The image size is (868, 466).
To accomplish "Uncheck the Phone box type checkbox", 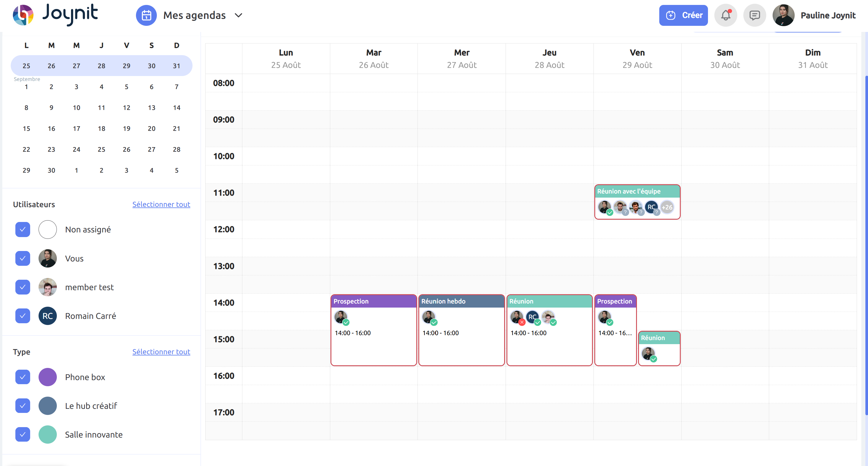I will click(23, 377).
